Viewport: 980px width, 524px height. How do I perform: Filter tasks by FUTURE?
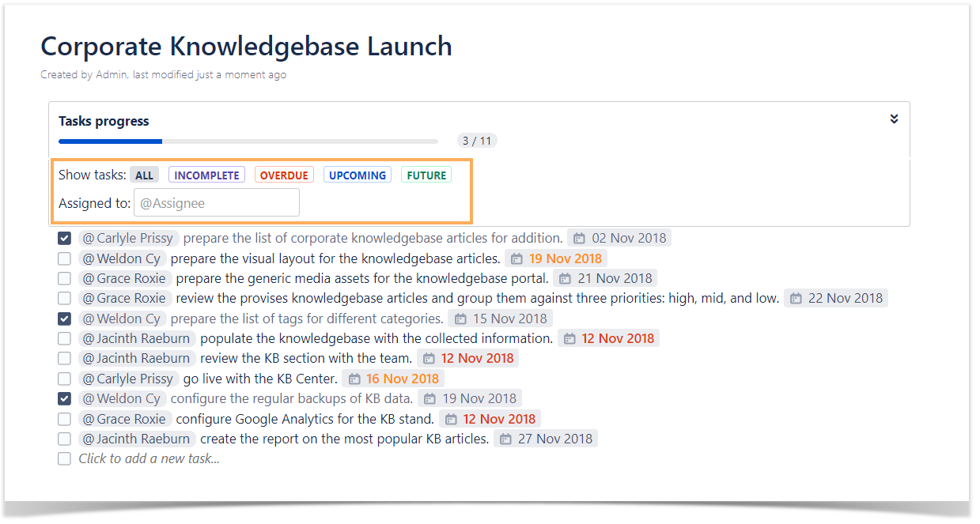pyautogui.click(x=426, y=175)
